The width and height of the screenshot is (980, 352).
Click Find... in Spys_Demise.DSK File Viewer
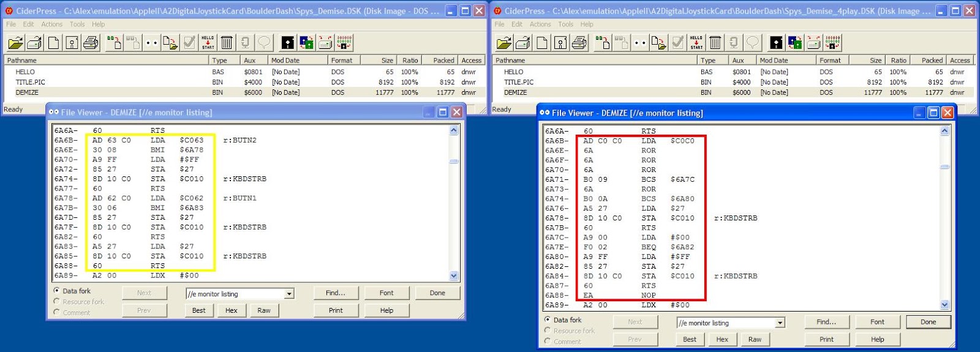click(x=335, y=293)
